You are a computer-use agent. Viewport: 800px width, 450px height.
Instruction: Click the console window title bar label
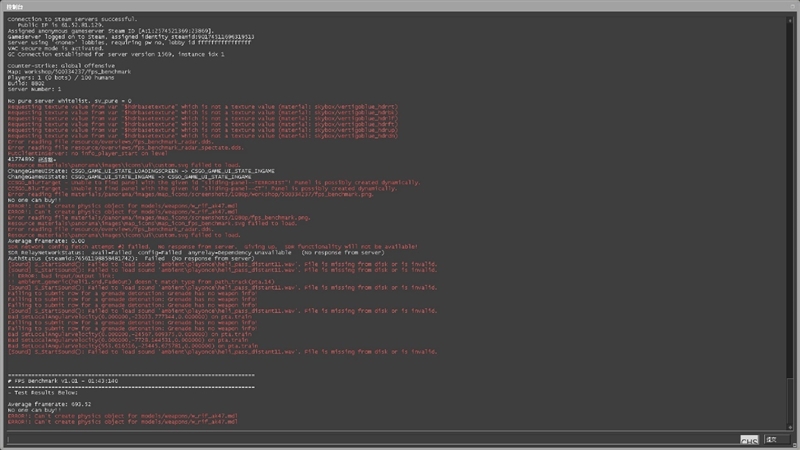(15, 7)
